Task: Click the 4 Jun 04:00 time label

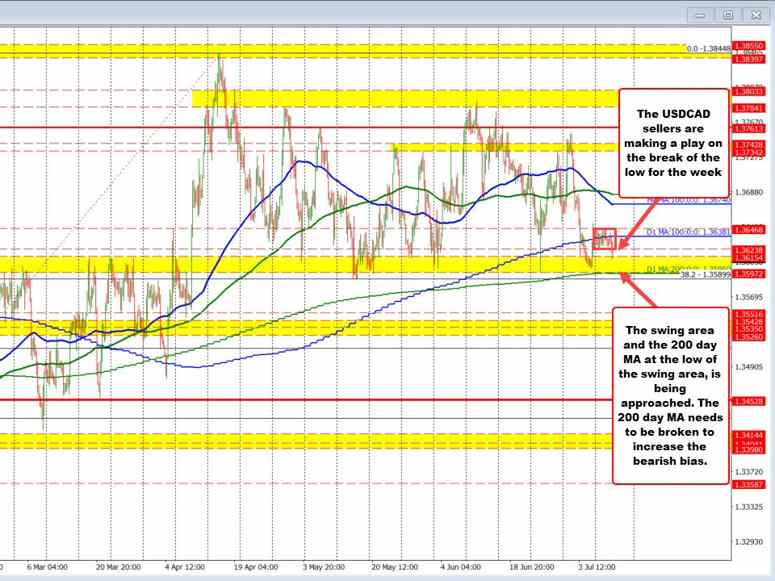Action: pyautogui.click(x=461, y=567)
